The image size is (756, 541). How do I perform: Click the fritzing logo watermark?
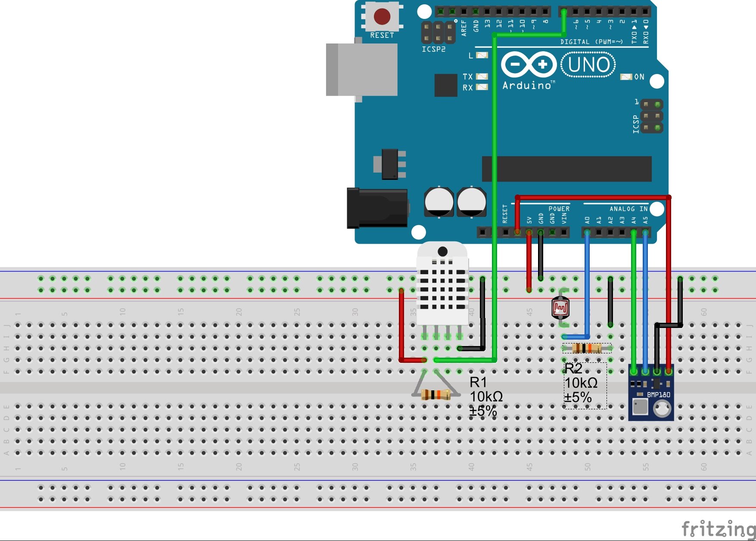point(718,528)
